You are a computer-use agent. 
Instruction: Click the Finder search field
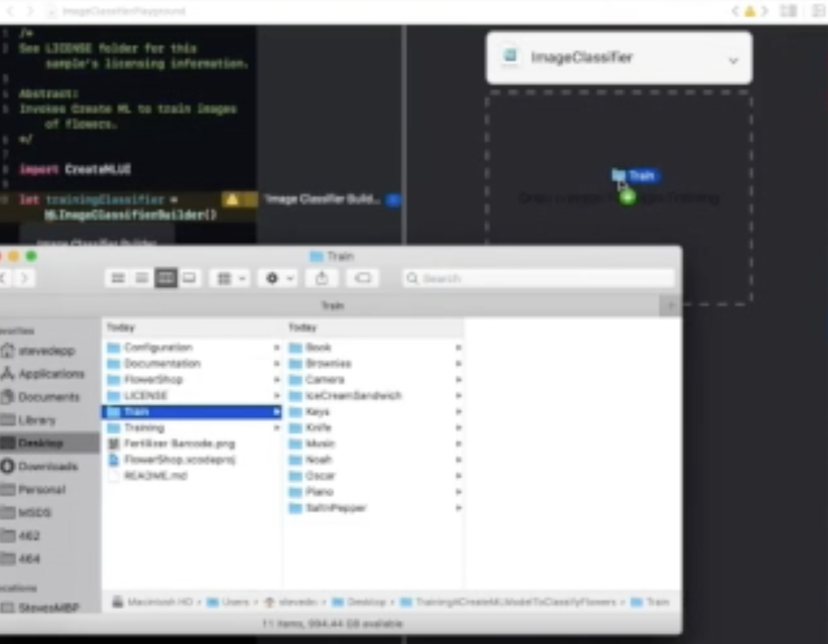coord(539,278)
